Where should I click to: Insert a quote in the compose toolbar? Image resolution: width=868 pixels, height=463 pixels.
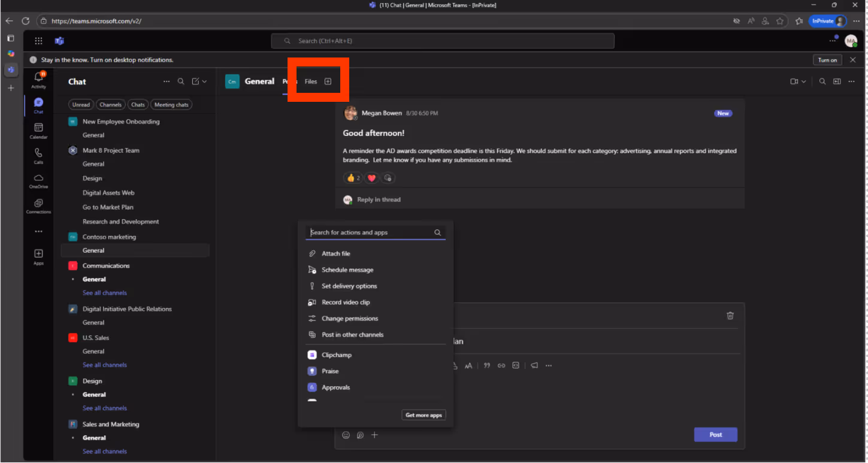pos(487,365)
